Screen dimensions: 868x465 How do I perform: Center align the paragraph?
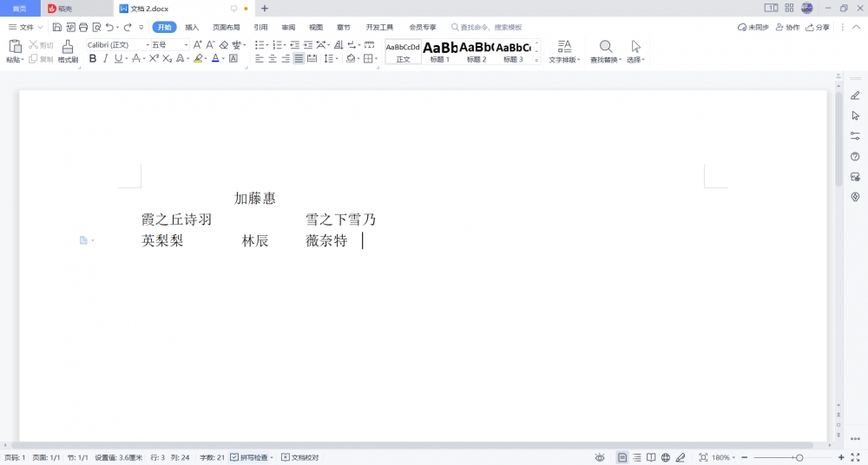[273, 58]
